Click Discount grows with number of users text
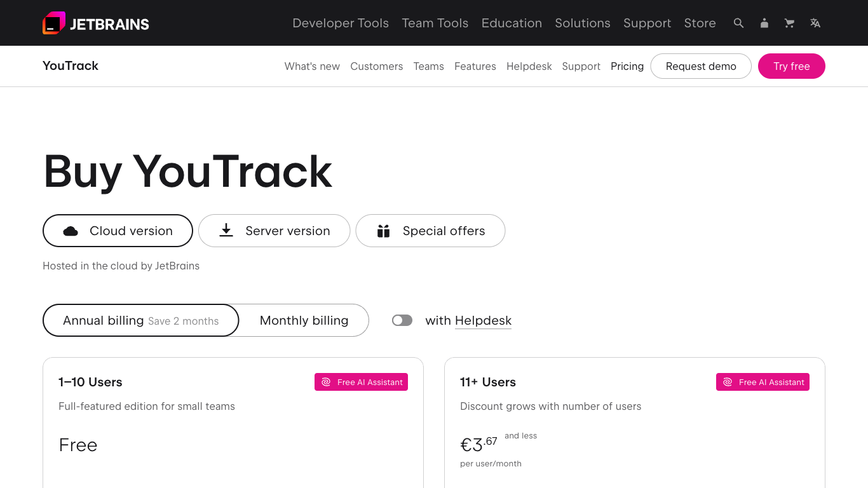Viewport: 868px width, 488px height. point(551,406)
